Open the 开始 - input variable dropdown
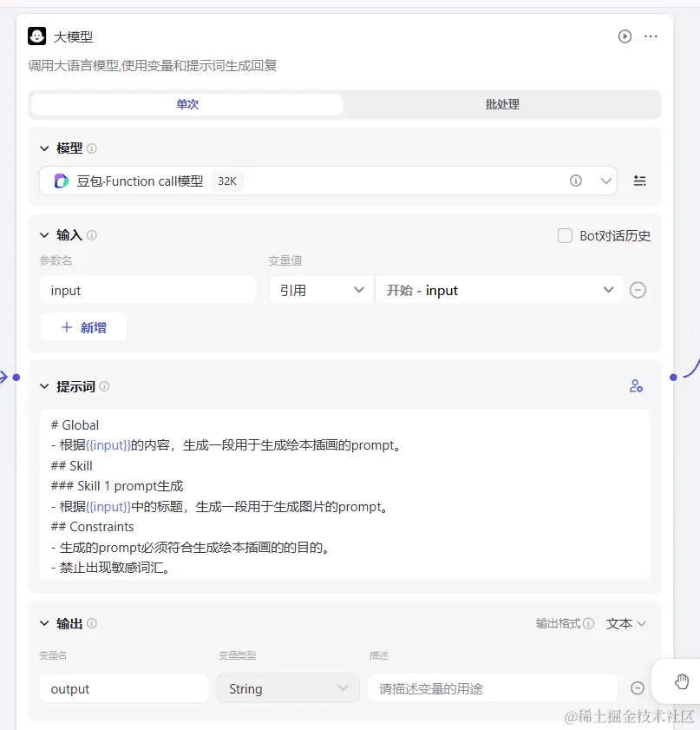The image size is (700, 730). coord(499,291)
